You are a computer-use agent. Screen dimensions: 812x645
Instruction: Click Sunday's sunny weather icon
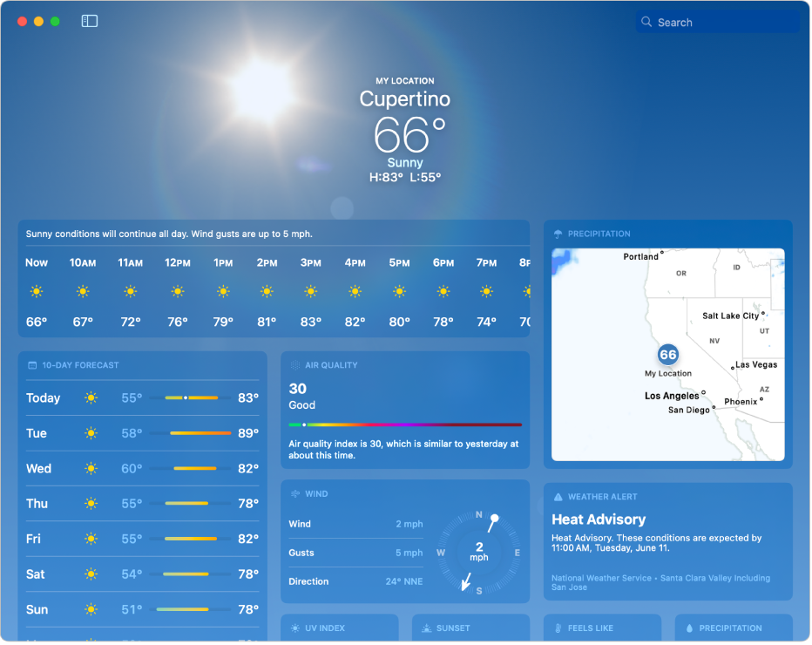coord(91,609)
